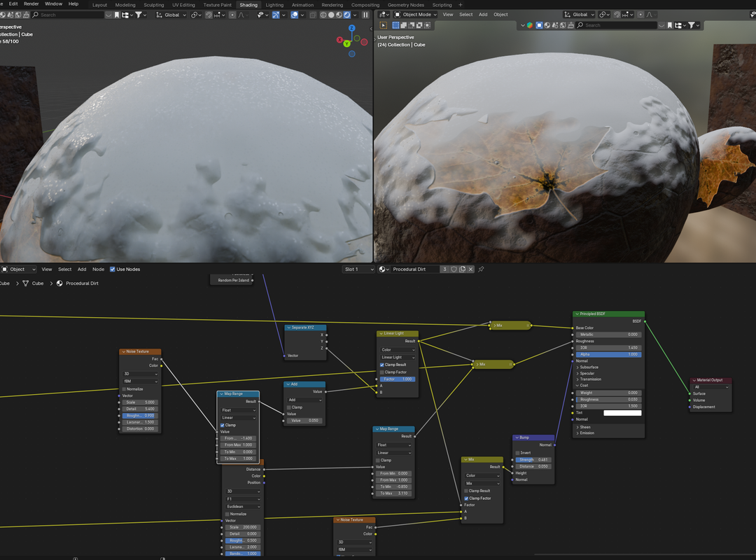The height and width of the screenshot is (560, 756).
Task: Open the Node menu in shader editor
Action: pos(99,269)
